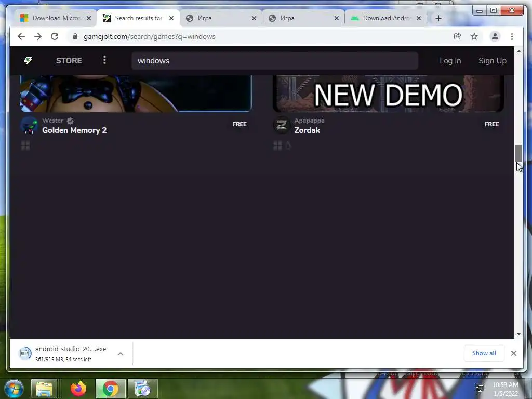
Task: Select the gamejolt.com address bar URL
Action: 149,37
